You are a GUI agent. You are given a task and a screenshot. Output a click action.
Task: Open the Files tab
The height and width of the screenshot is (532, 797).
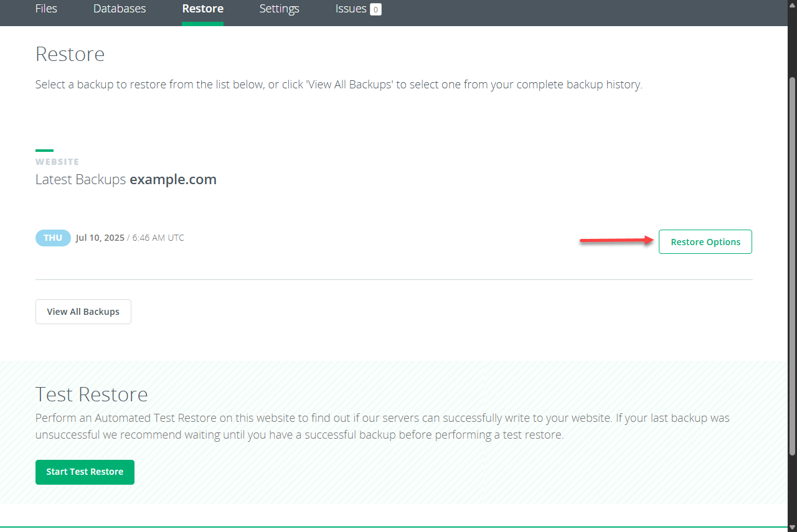[x=46, y=9]
